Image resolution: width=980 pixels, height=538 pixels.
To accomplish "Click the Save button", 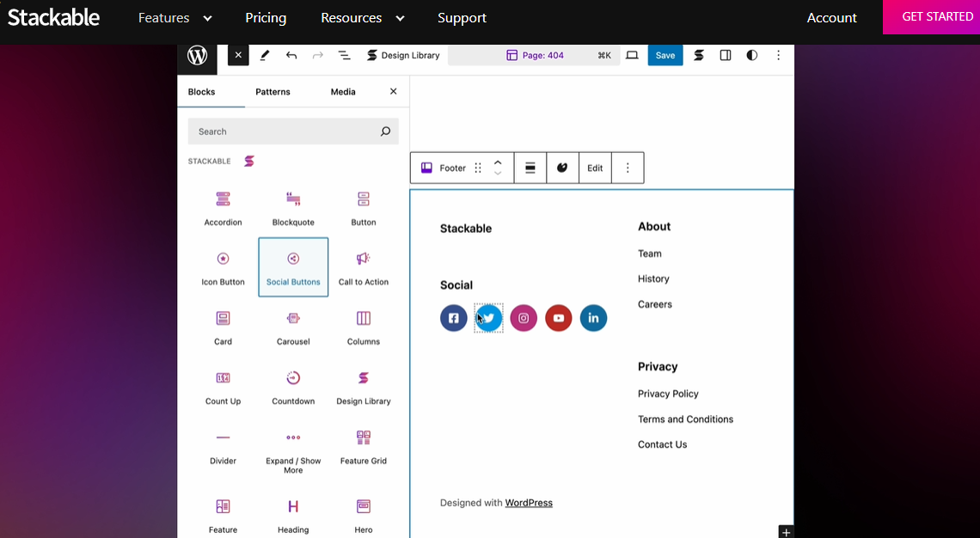I will click(x=665, y=55).
